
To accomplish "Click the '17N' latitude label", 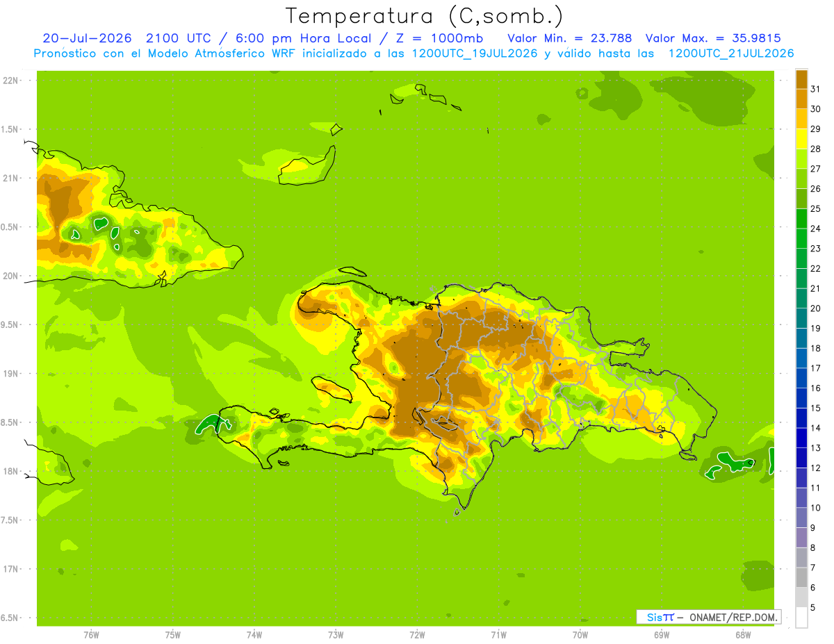I will [x=10, y=570].
